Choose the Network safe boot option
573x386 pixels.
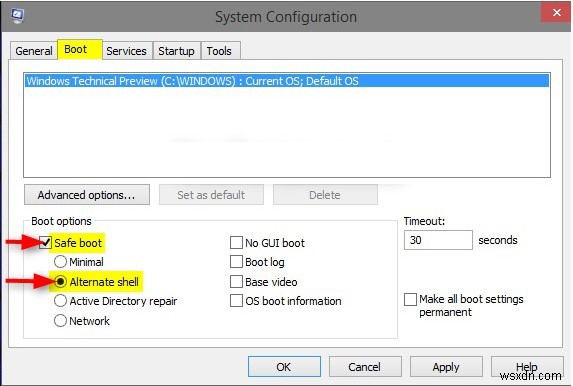[x=60, y=321]
